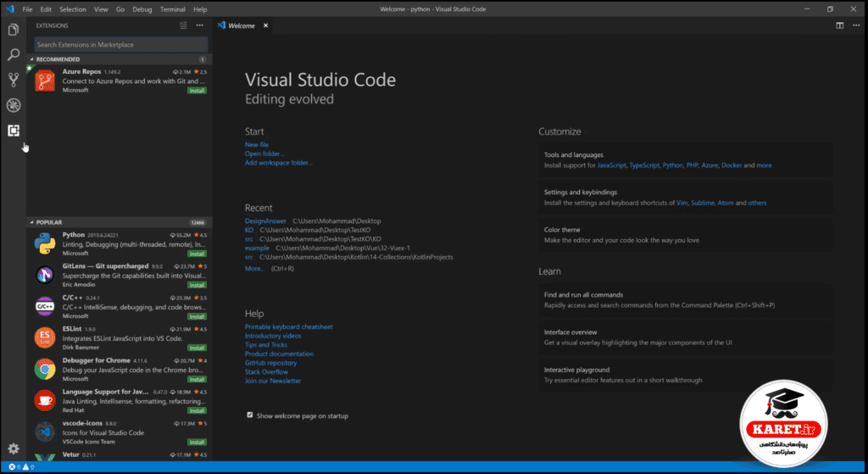Image resolution: width=868 pixels, height=474 pixels.
Task: Open the Manage gear icon
Action: [x=14, y=449]
